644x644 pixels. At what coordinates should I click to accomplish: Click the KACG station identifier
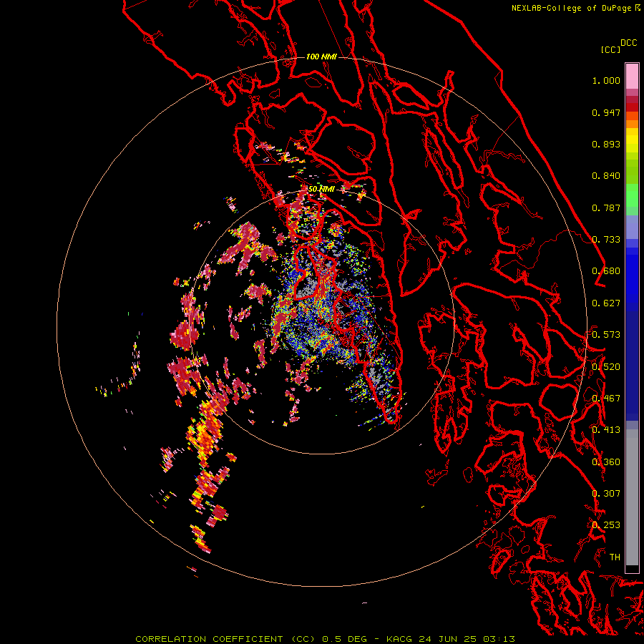(x=399, y=639)
